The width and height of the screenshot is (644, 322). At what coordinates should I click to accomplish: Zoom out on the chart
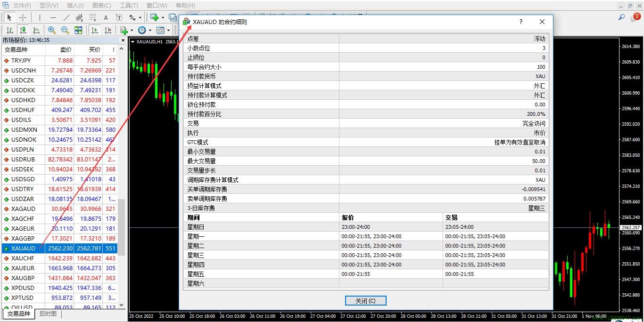click(65, 30)
